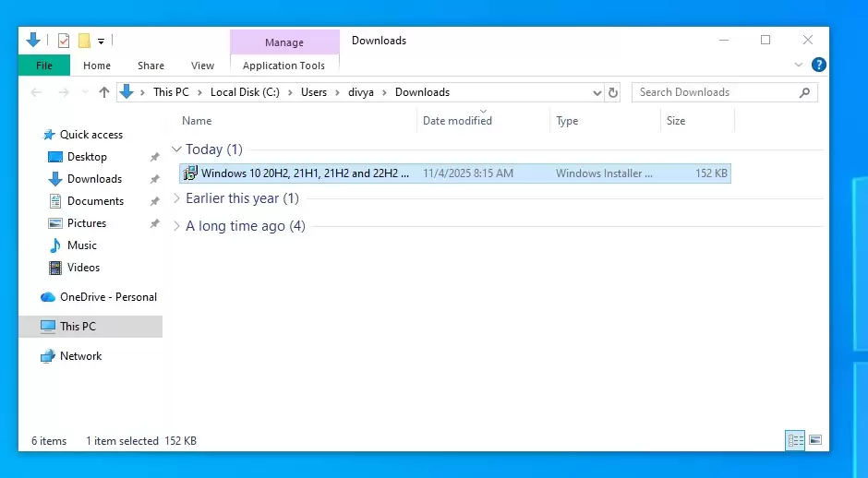868x478 pixels.
Task: Open the Customize Quick Access Toolbar arrow
Action: point(101,41)
